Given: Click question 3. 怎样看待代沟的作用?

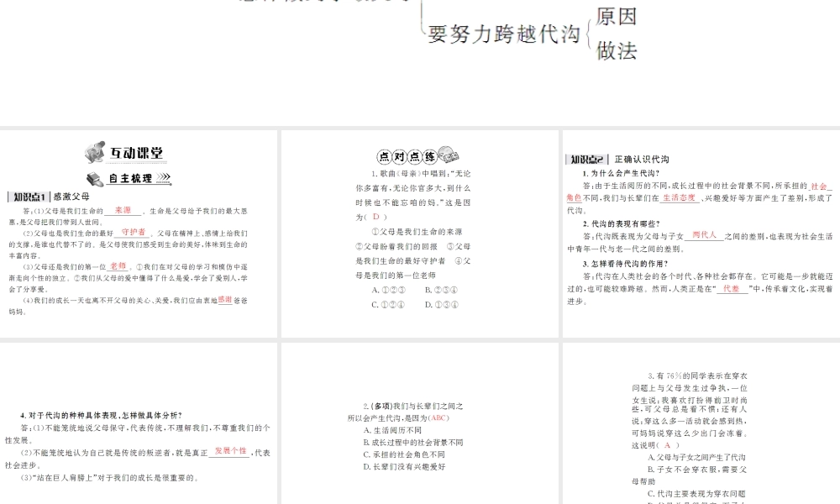Looking at the screenshot, I should pos(625,264).
